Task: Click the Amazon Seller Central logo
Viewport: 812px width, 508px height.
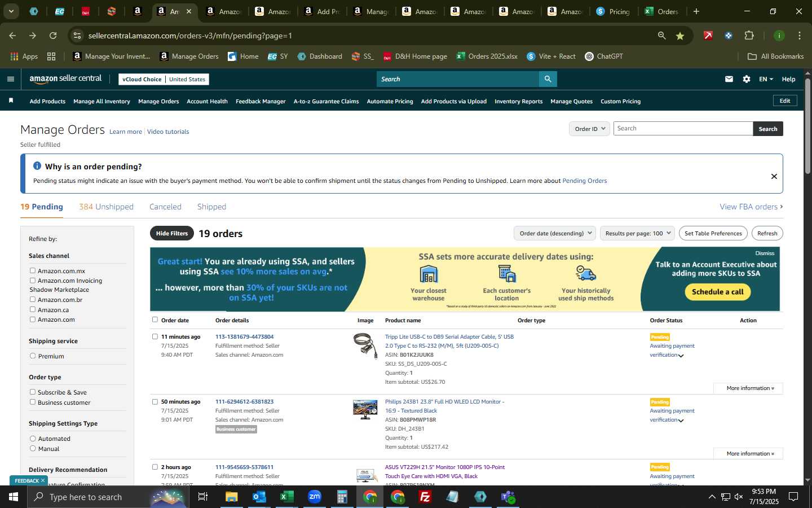Action: [65, 79]
